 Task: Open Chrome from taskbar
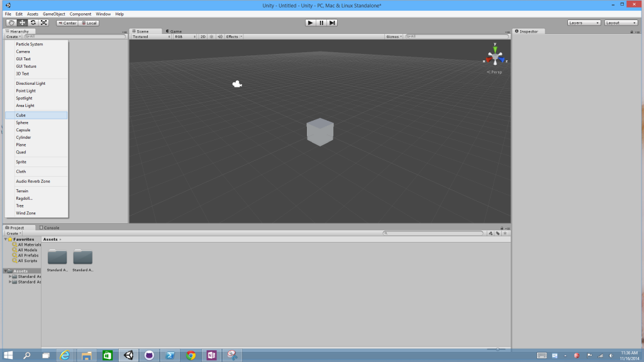[x=191, y=356]
